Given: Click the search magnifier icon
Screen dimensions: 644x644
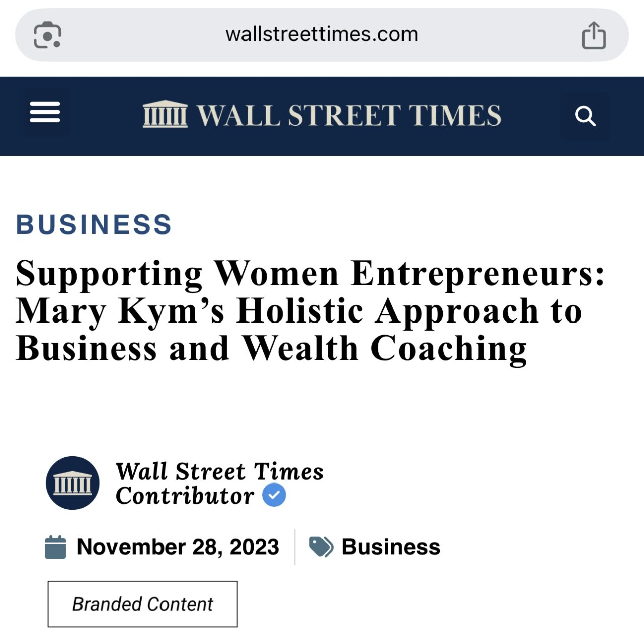Looking at the screenshot, I should pyautogui.click(x=585, y=116).
